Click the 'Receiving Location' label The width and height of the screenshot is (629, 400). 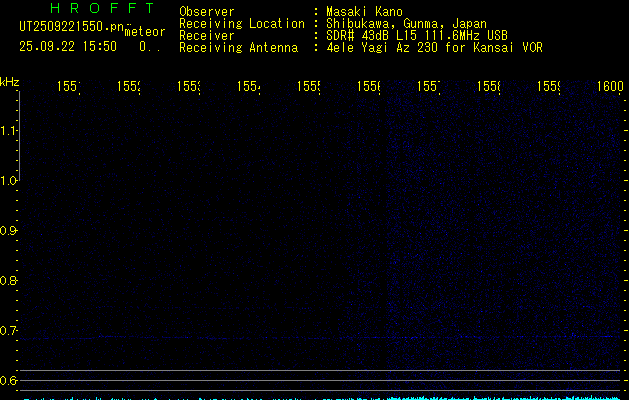click(x=242, y=24)
